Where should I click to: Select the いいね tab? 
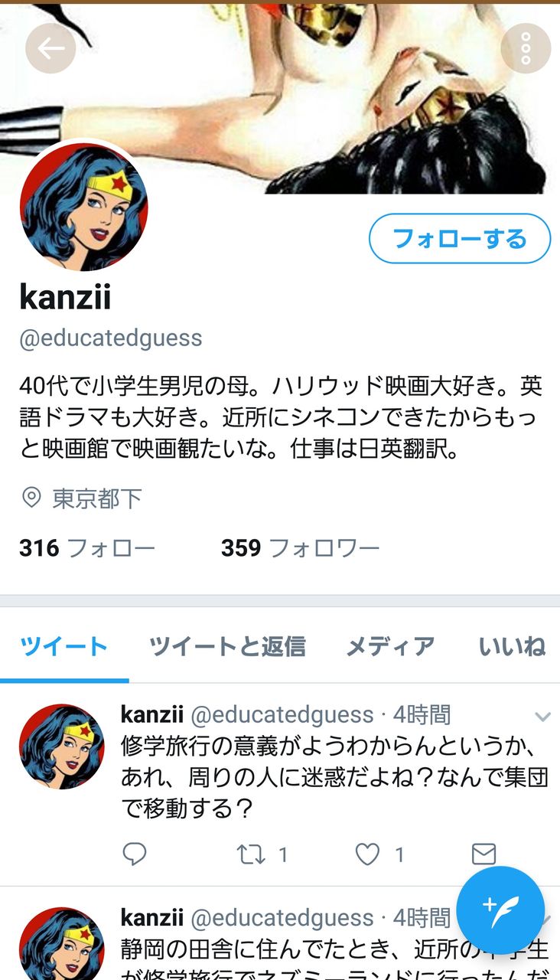click(512, 647)
